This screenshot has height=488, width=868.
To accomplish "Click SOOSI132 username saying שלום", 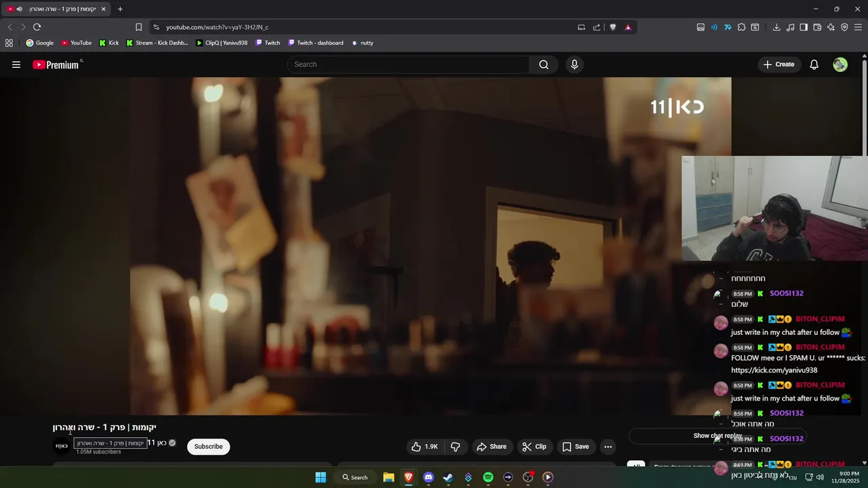I will pos(787,293).
